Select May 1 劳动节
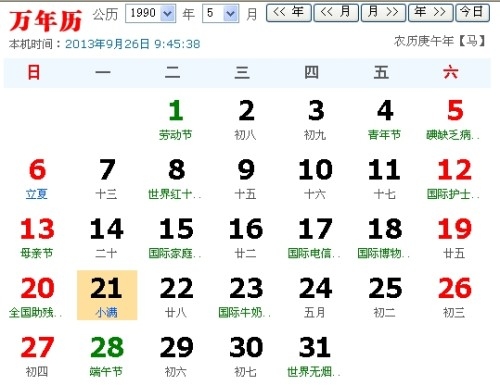 click(x=176, y=119)
